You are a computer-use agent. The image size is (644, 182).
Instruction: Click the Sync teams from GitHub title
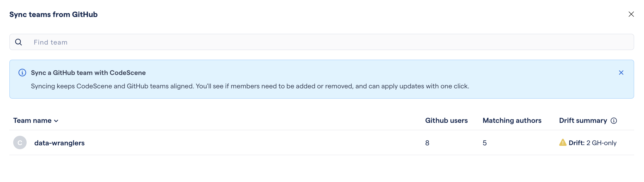[54, 14]
